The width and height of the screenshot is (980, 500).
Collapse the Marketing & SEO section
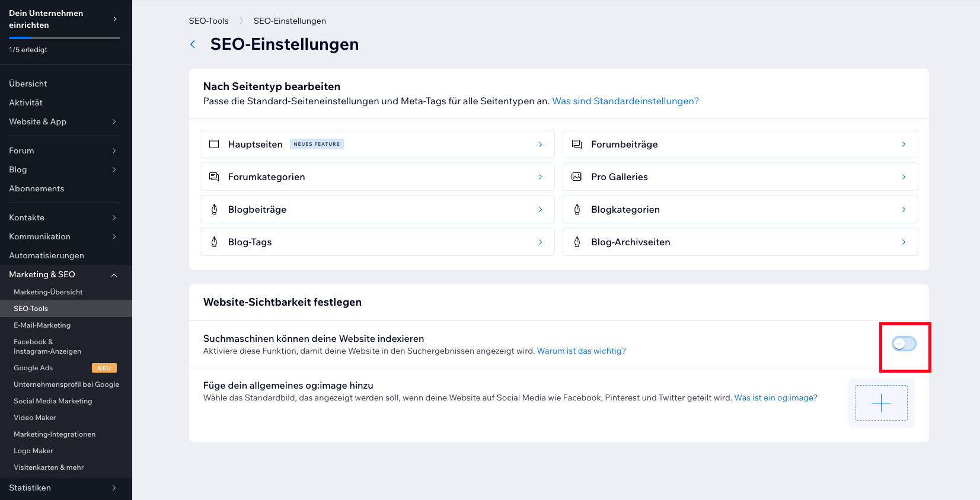[x=114, y=275]
